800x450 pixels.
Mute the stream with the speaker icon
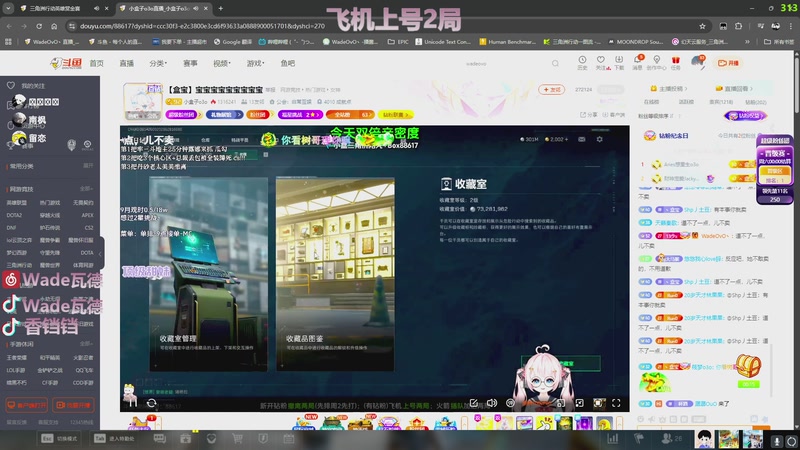click(x=492, y=403)
